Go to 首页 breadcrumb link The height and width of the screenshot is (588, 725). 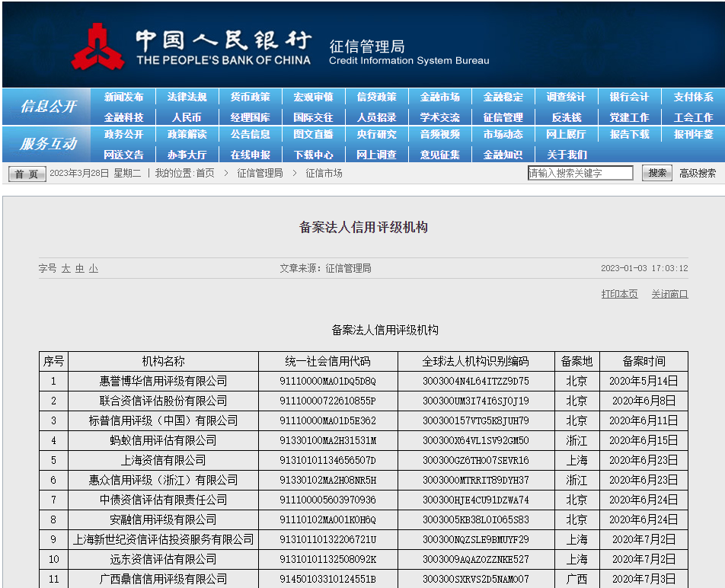click(206, 174)
